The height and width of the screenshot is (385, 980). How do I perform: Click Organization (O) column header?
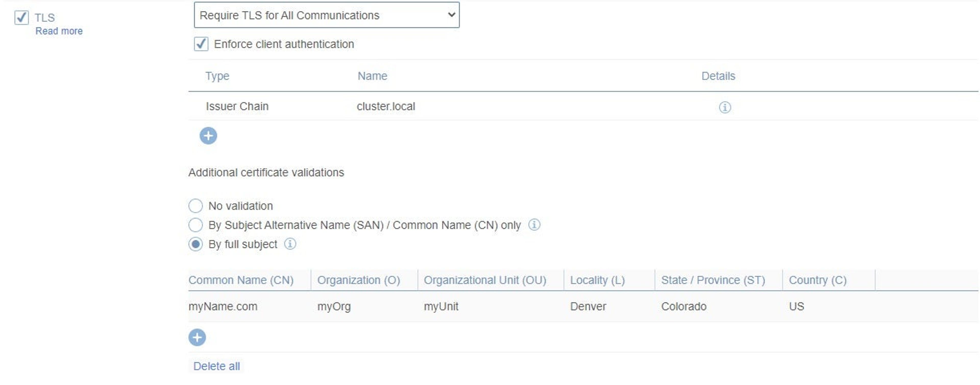358,280
